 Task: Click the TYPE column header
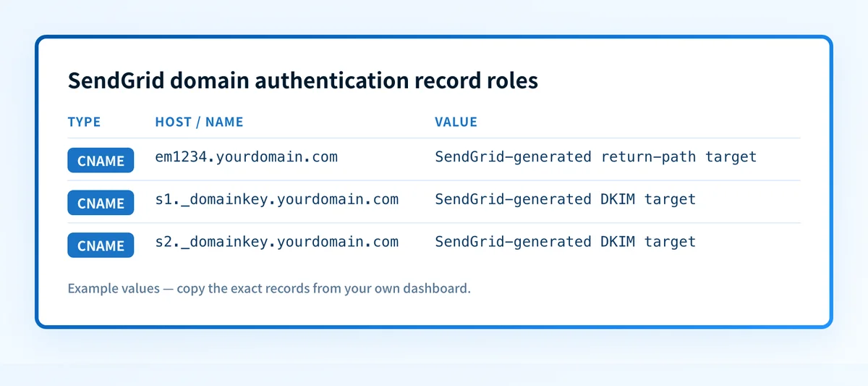(84, 122)
